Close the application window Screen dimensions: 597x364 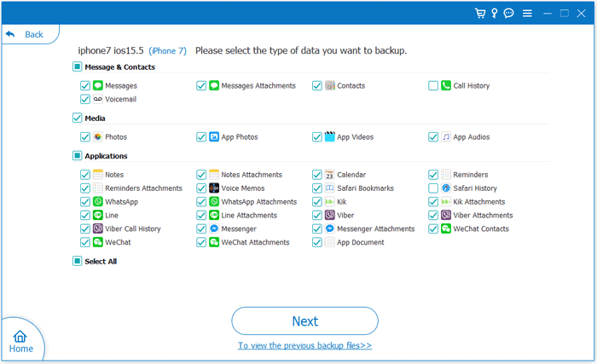[x=581, y=14]
